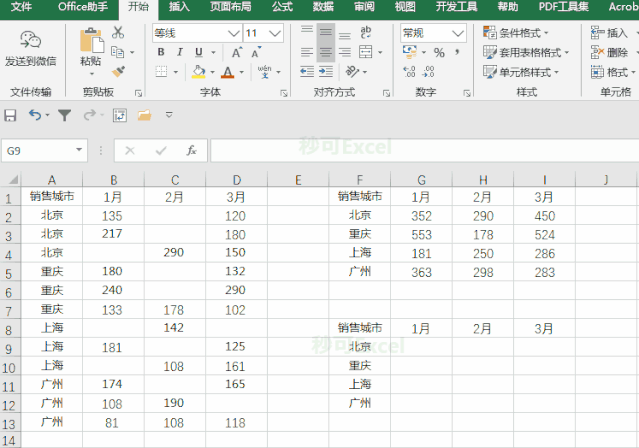639x448 pixels.
Task: Open the alignment settings dialog launcher
Action: point(386,93)
